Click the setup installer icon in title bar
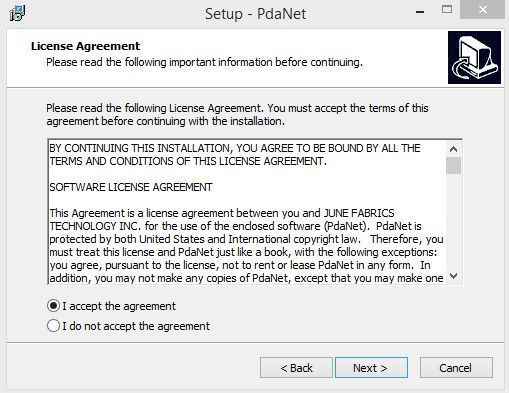 pyautogui.click(x=17, y=13)
